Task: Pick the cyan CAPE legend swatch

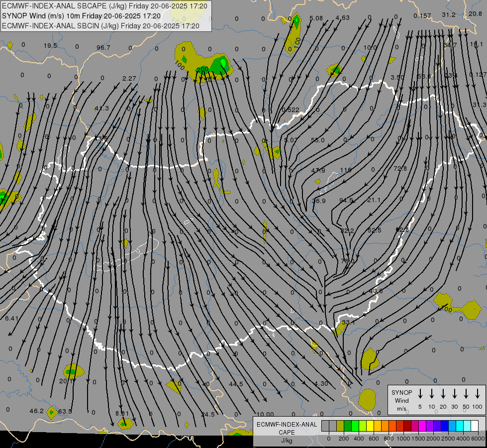Action: coord(459,426)
